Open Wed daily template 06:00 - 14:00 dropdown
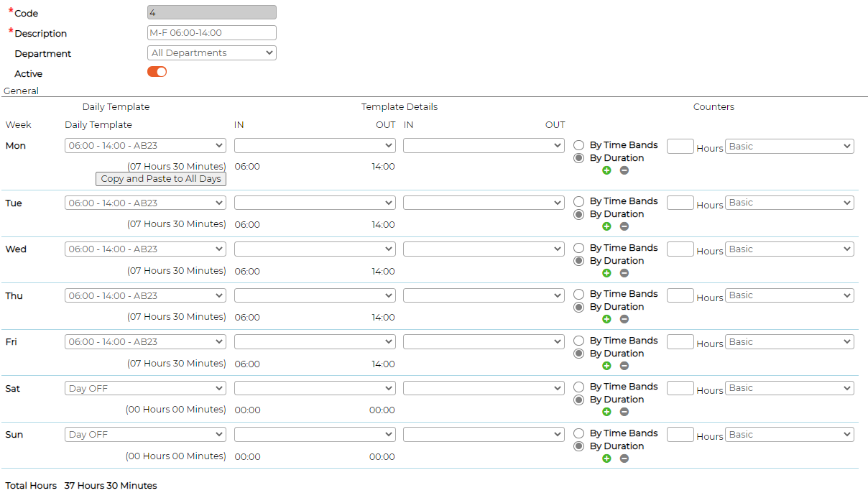Image resolution: width=868 pixels, height=493 pixels. point(145,249)
